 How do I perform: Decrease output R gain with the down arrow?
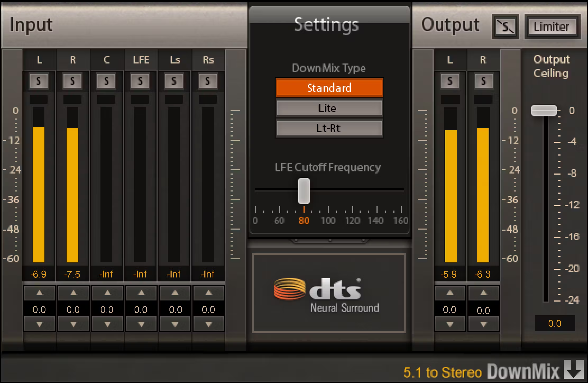click(x=483, y=324)
